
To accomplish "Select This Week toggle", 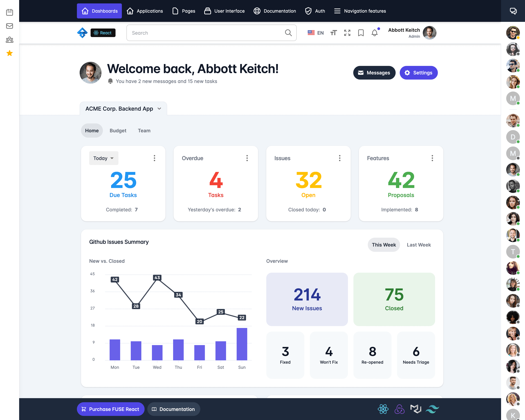I will click(384, 245).
